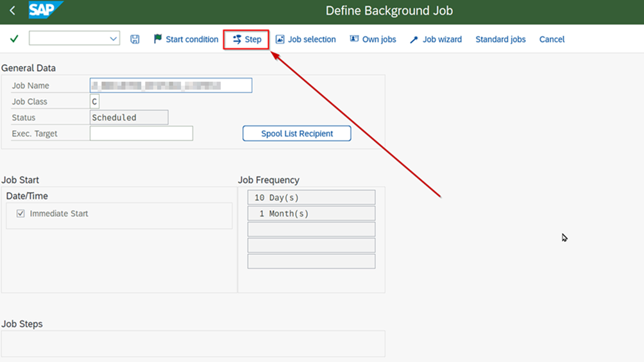Image resolution: width=644 pixels, height=362 pixels.
Task: Click the SAP logo
Action: click(x=45, y=10)
